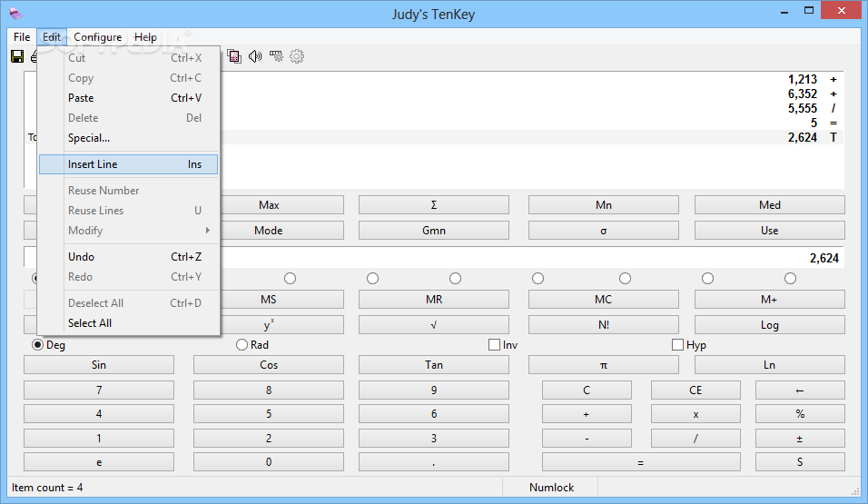This screenshot has width=868, height=504.
Task: Open the Configure menu
Action: coord(97,37)
